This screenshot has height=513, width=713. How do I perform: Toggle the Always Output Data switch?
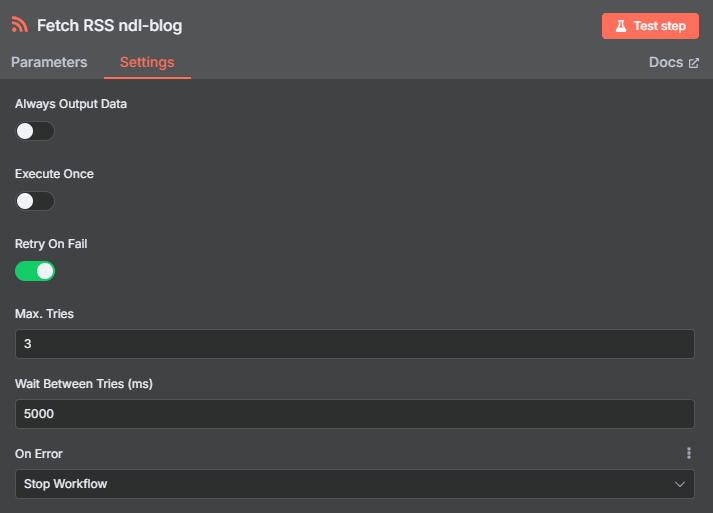pyautogui.click(x=35, y=131)
